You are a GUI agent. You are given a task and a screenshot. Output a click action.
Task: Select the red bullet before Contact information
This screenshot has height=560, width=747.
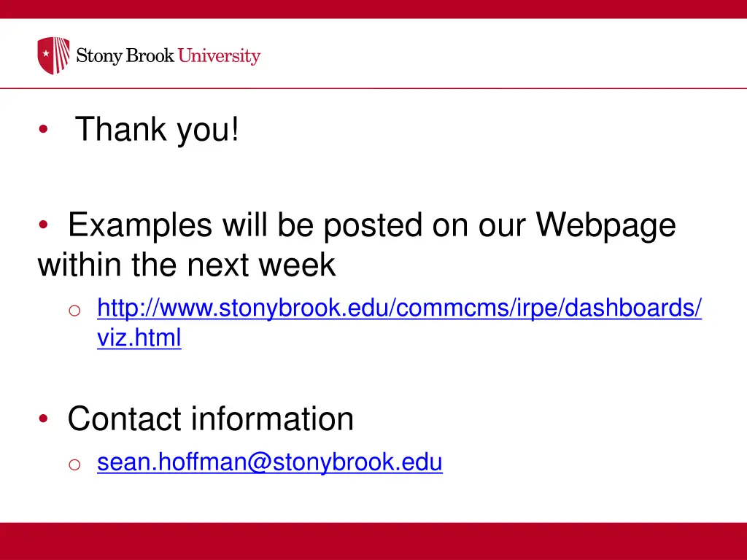coord(43,418)
